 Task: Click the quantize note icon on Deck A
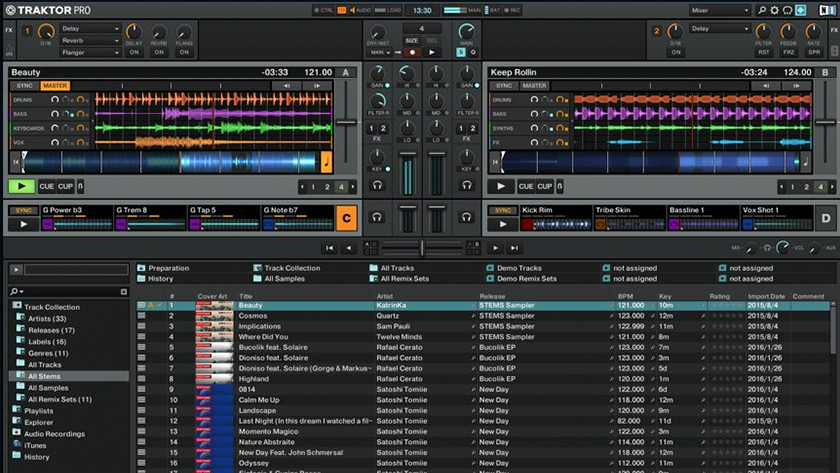[x=326, y=161]
